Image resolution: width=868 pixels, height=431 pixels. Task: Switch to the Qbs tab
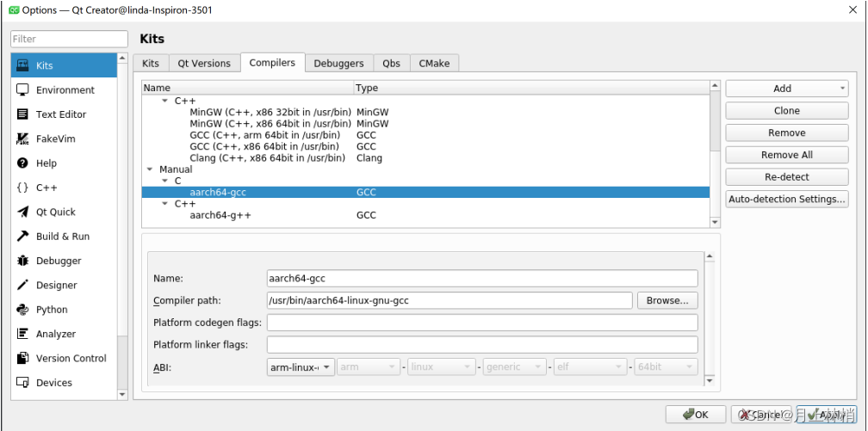391,63
